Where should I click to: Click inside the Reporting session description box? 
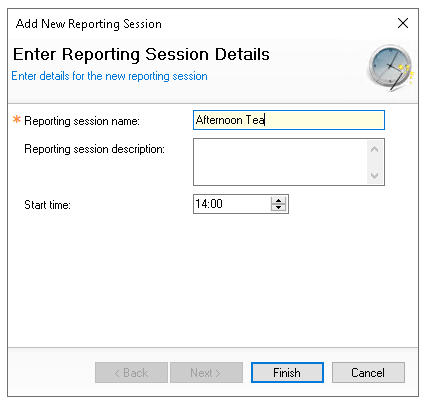[280, 162]
